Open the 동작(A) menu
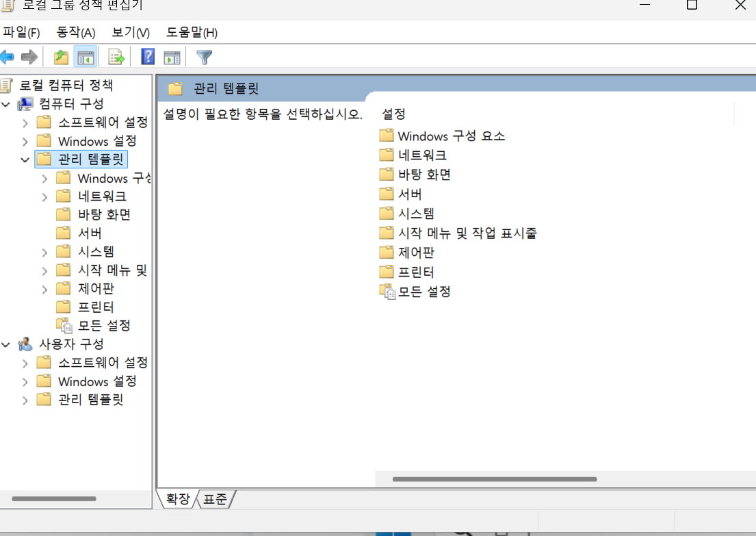Screen dimensions: 756x536 (x=75, y=32)
